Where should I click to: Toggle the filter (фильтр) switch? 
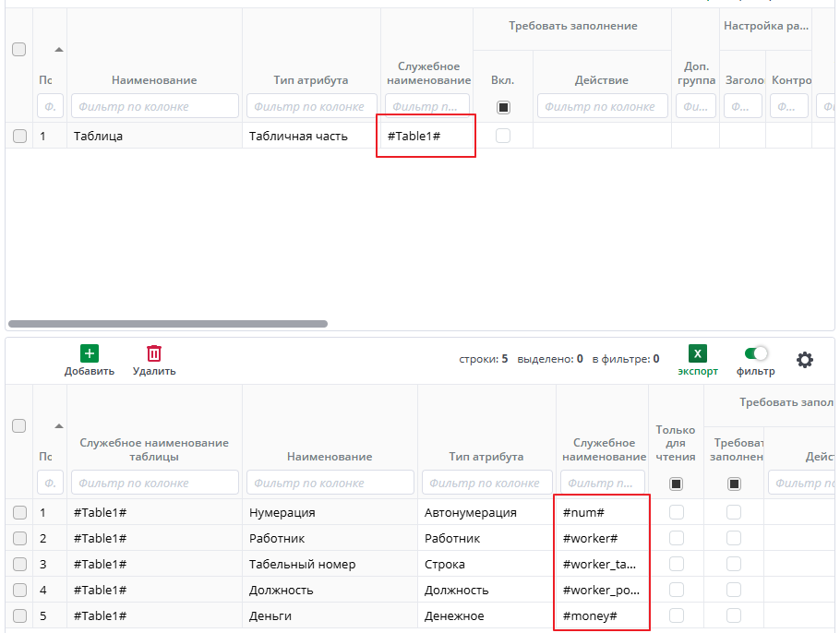[x=756, y=353]
